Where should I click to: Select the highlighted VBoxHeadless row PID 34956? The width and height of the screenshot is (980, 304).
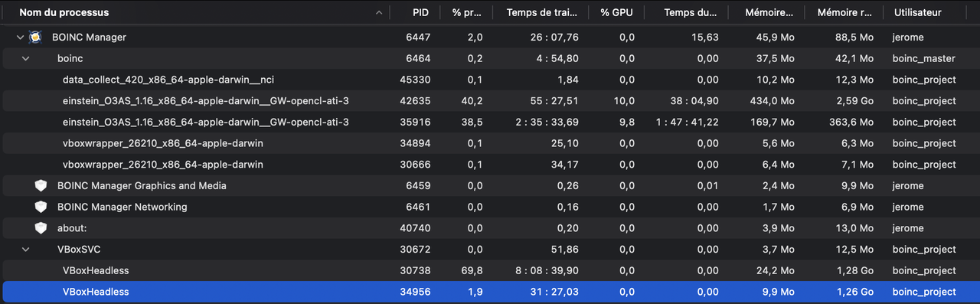pyautogui.click(x=490, y=292)
